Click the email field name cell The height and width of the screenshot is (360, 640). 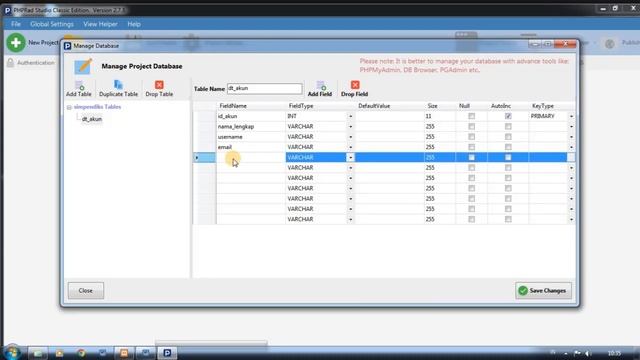251,147
